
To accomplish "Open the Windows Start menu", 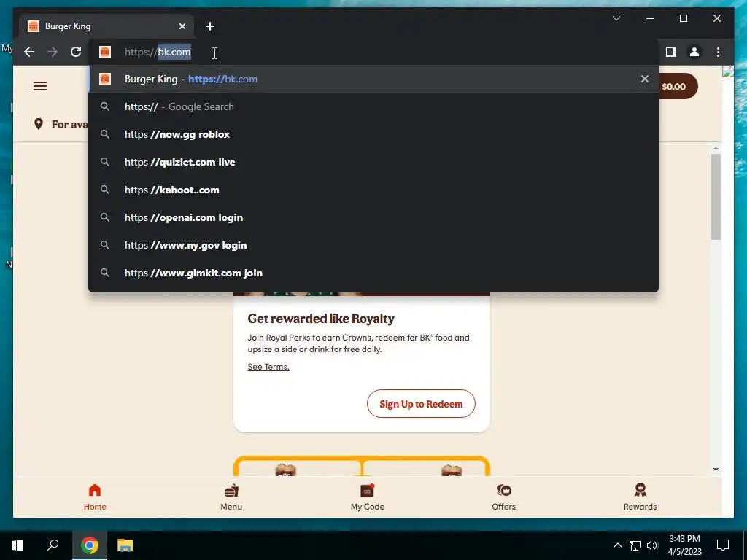I will (x=18, y=545).
